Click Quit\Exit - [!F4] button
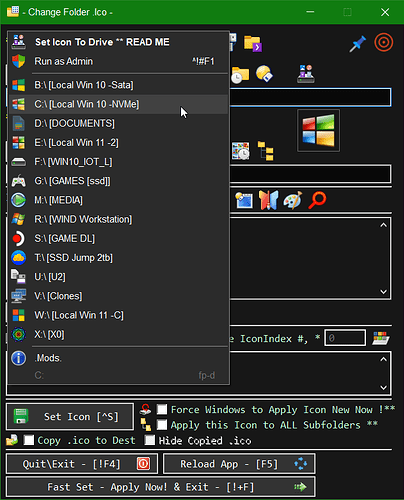 [x=82, y=464]
